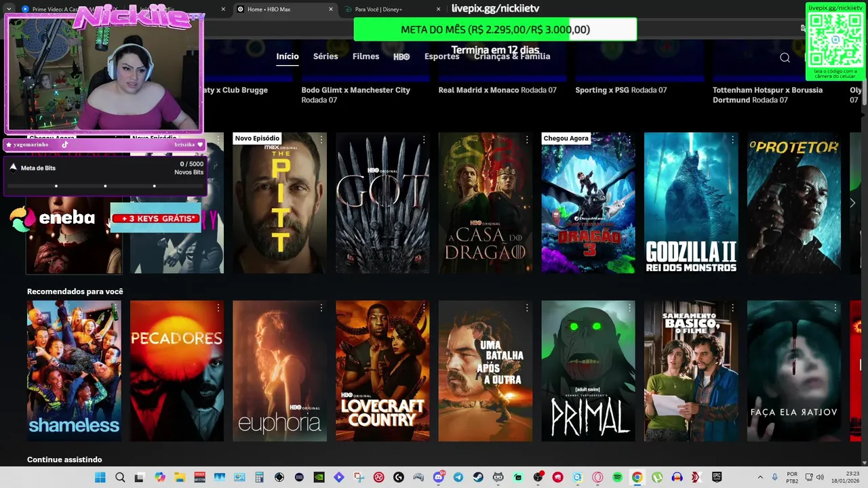The image size is (868, 488).
Task: Open the volume control in the tray
Action: (820, 477)
